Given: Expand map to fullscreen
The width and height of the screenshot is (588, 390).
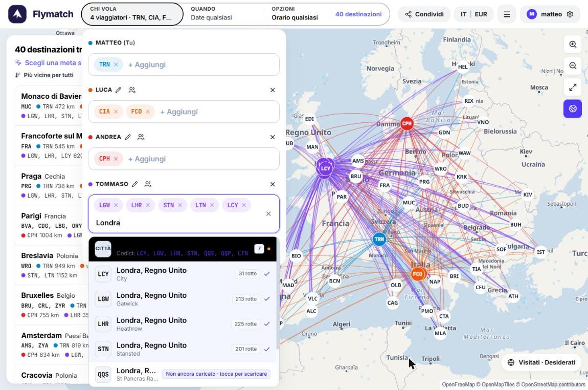Looking at the screenshot, I should (x=573, y=88).
